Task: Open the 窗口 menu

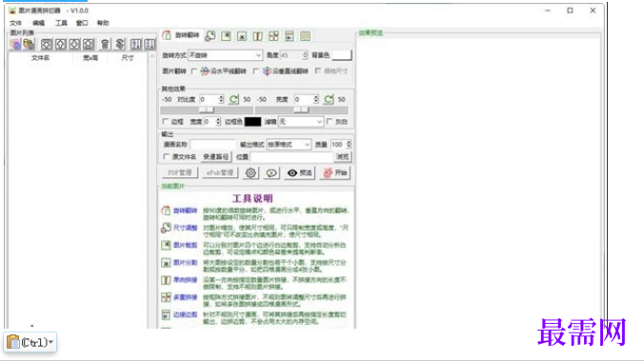Action: click(82, 23)
